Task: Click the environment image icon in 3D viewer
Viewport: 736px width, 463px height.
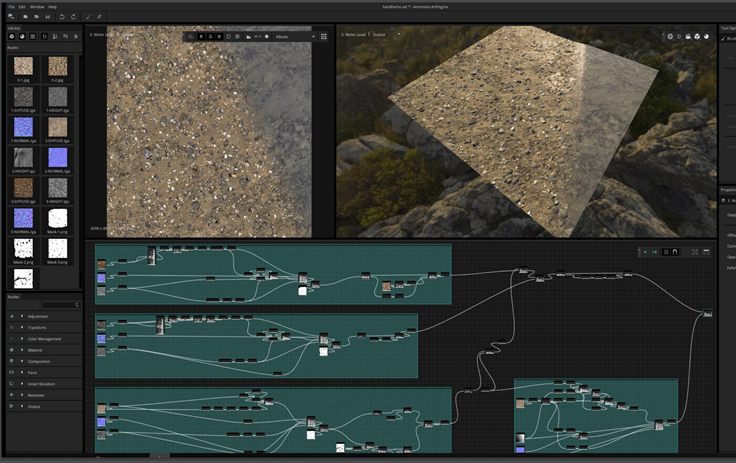Action: (688, 37)
